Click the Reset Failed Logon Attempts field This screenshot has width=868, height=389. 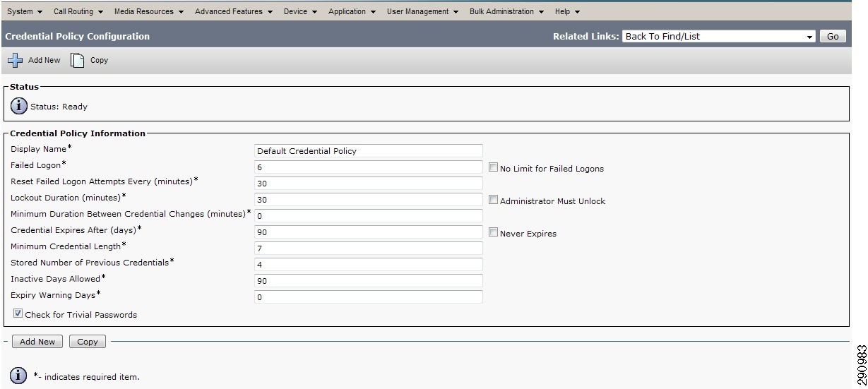(369, 184)
